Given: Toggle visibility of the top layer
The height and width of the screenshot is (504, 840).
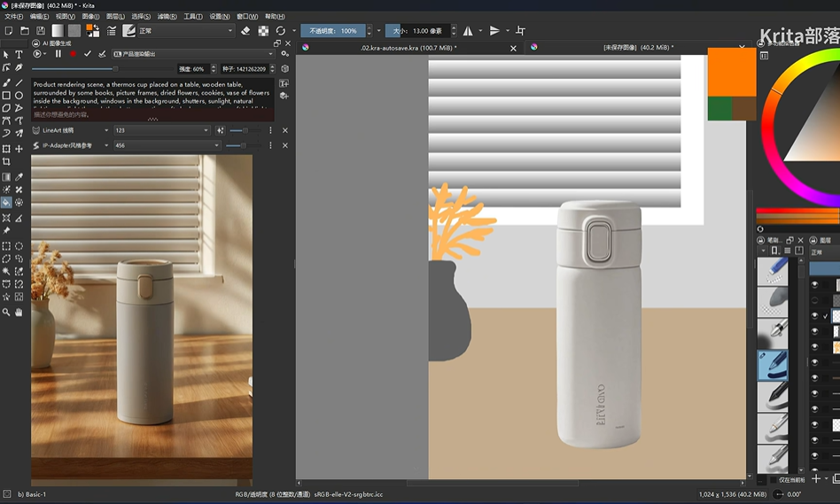Looking at the screenshot, I should (815, 284).
